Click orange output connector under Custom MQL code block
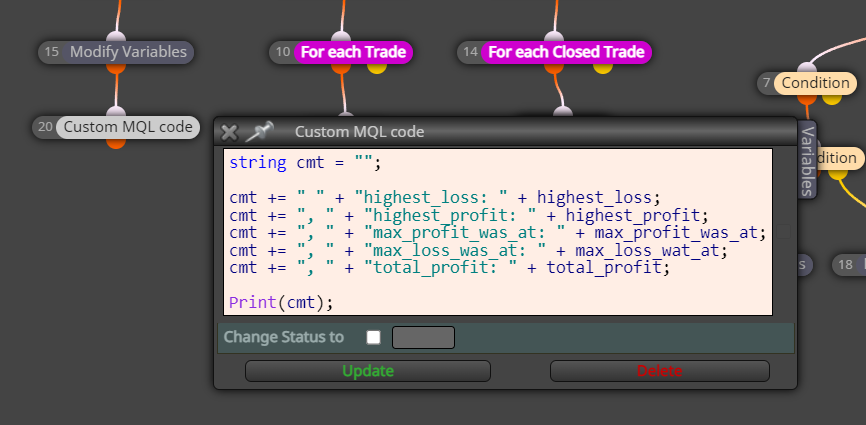The image size is (866, 425). (x=115, y=143)
